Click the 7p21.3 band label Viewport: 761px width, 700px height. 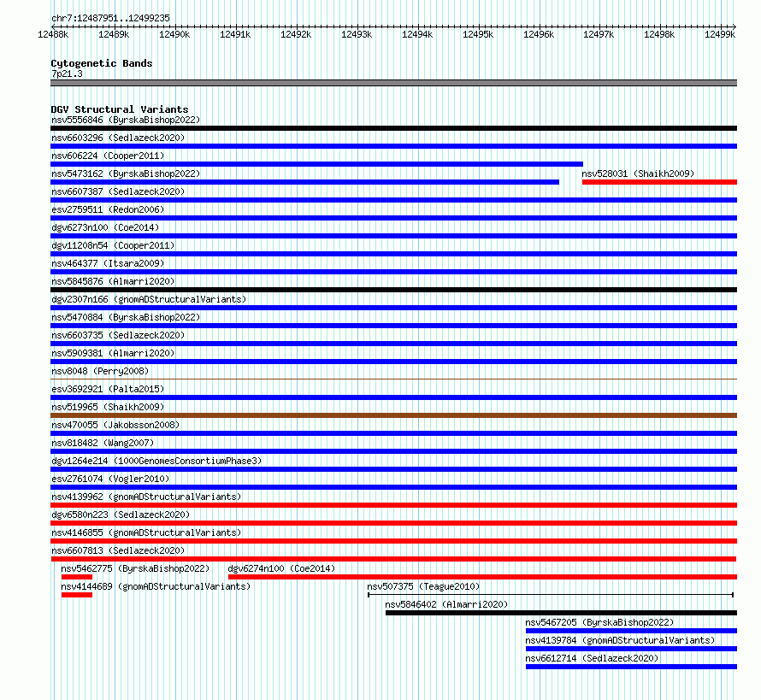pyautogui.click(x=67, y=74)
